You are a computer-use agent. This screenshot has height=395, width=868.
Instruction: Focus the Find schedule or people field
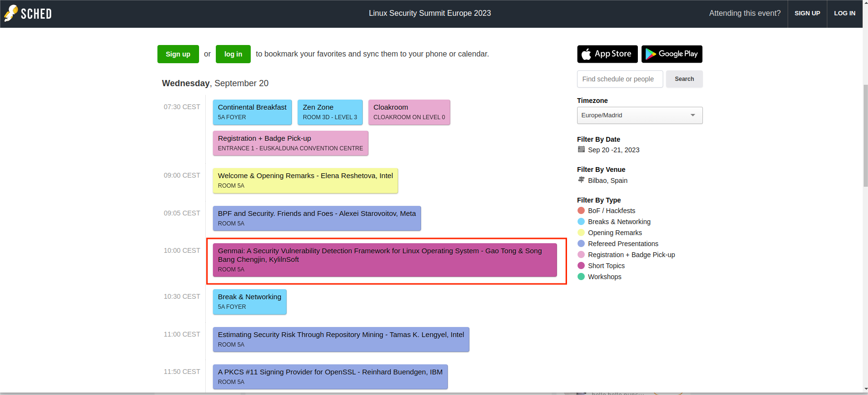coord(620,79)
